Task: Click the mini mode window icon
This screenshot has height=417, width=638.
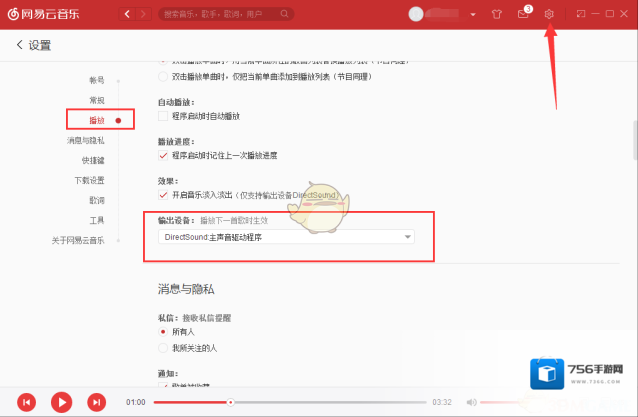Action: (x=579, y=14)
